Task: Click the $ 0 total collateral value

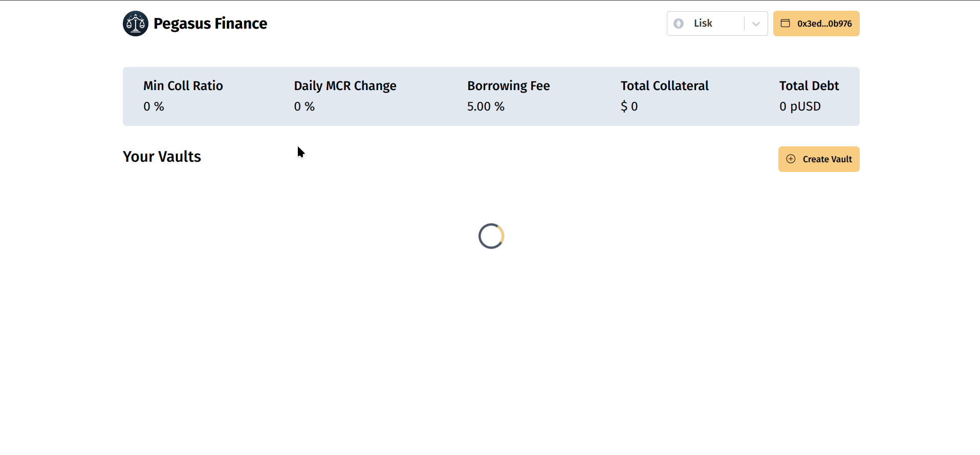Action: [629, 106]
